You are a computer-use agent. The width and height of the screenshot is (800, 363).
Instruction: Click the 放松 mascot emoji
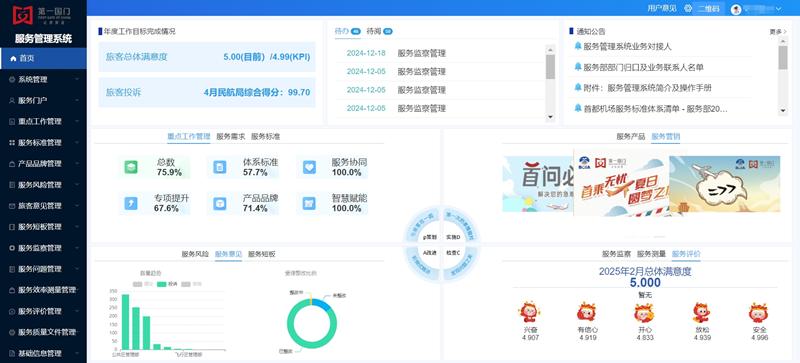[x=702, y=311]
